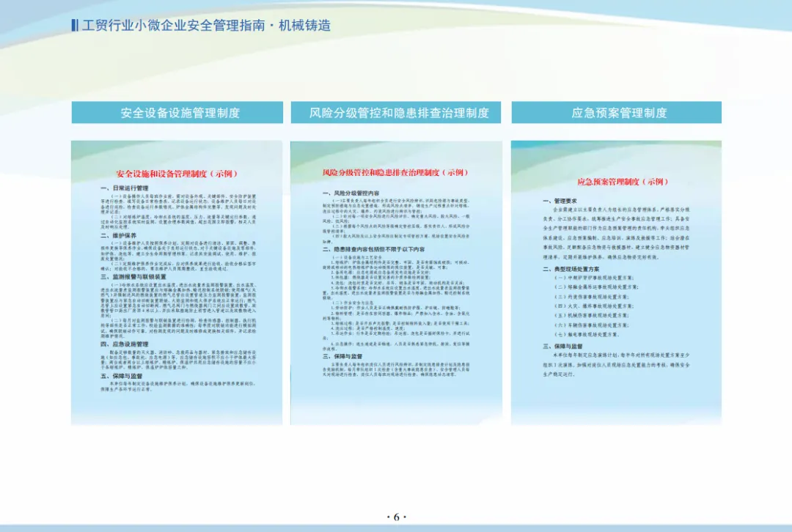
Task: Click heading 四、应急设施管理
Action: [124, 344]
